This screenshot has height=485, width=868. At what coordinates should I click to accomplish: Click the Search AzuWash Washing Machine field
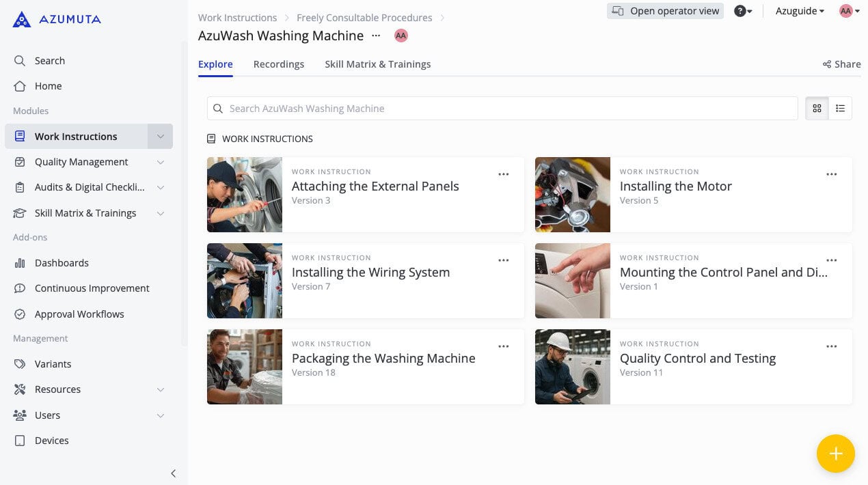pyautogui.click(x=502, y=109)
